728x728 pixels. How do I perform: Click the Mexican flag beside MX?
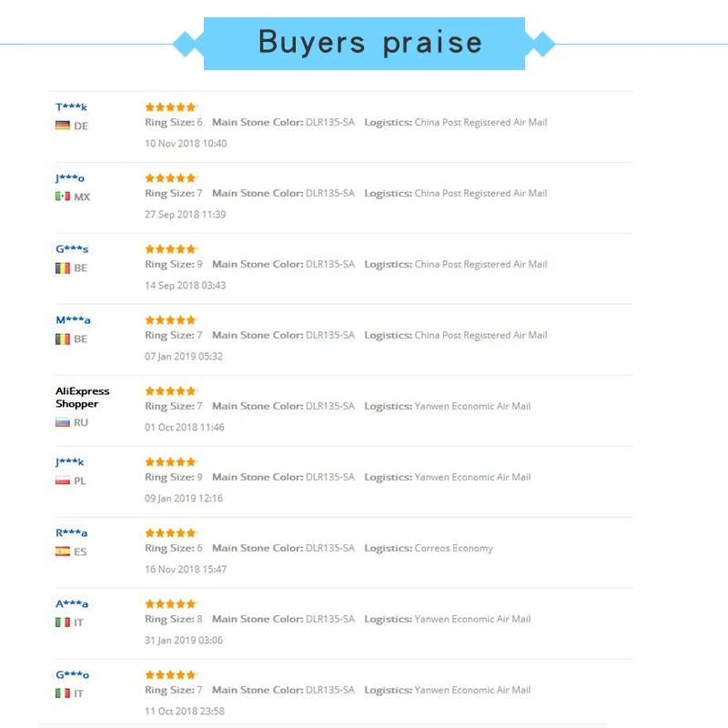pyautogui.click(x=63, y=197)
